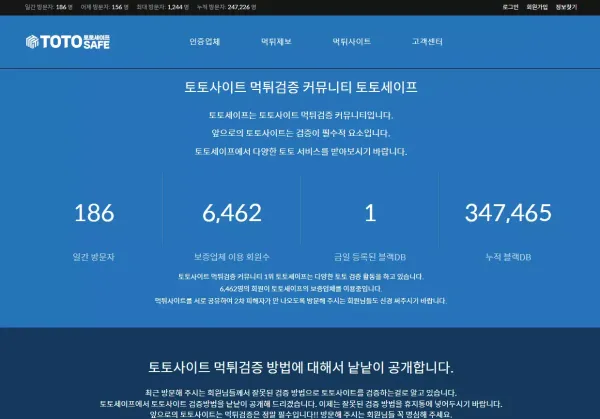This screenshot has height=419, width=600.
Task: Open the 먹튀사이트 menu
Action: click(351, 41)
